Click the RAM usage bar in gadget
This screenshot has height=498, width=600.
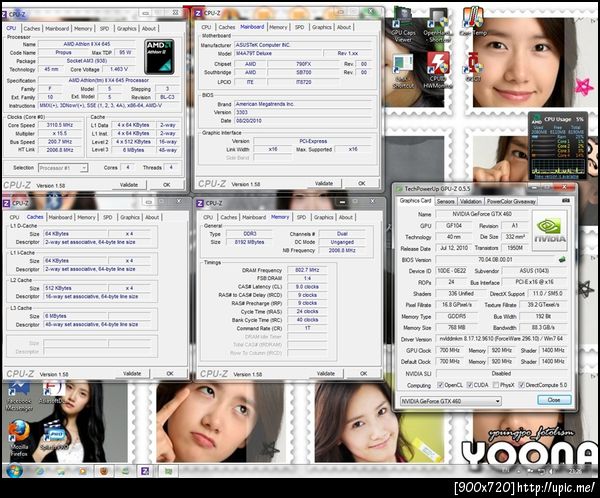pyautogui.click(x=541, y=137)
